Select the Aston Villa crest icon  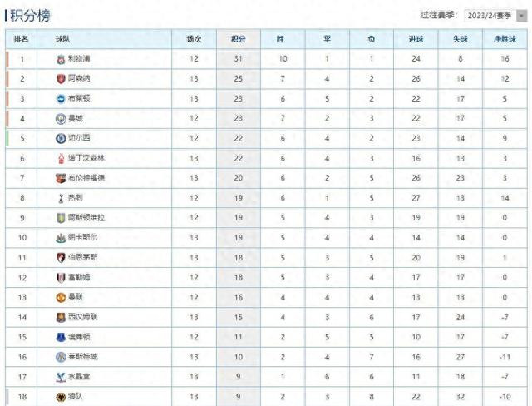pos(61,218)
